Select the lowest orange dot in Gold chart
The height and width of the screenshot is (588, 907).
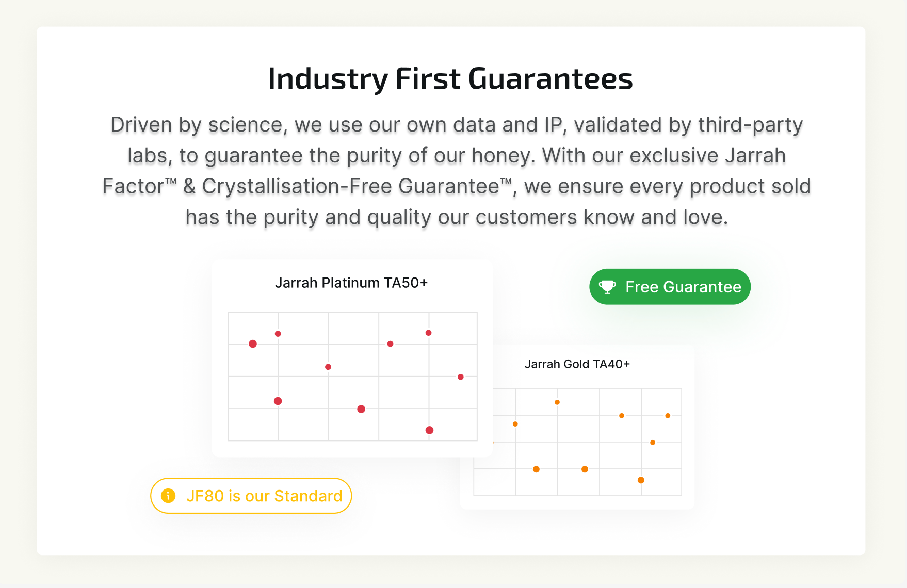pos(641,480)
